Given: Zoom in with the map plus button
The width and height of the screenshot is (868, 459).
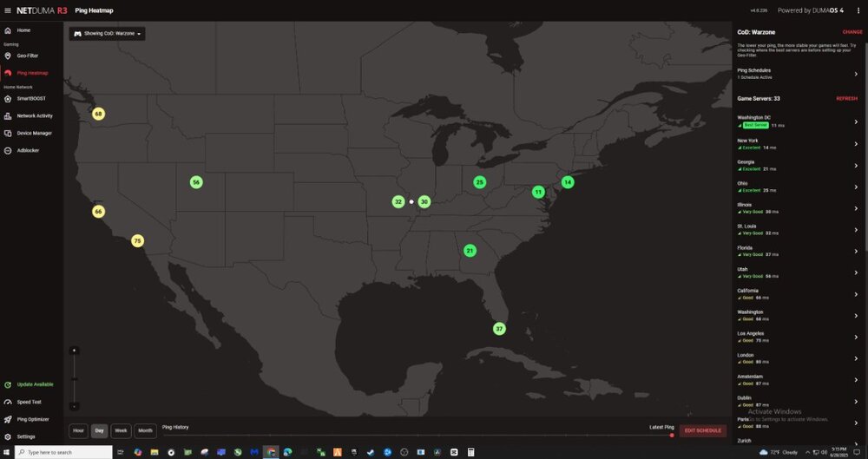Looking at the screenshot, I should [x=74, y=351].
